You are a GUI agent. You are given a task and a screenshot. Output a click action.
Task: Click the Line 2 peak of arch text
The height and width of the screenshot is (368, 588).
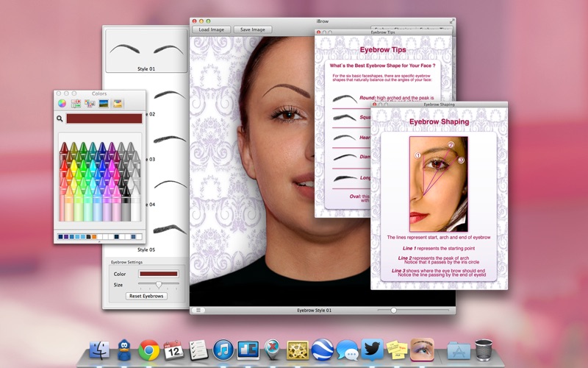[439, 260]
